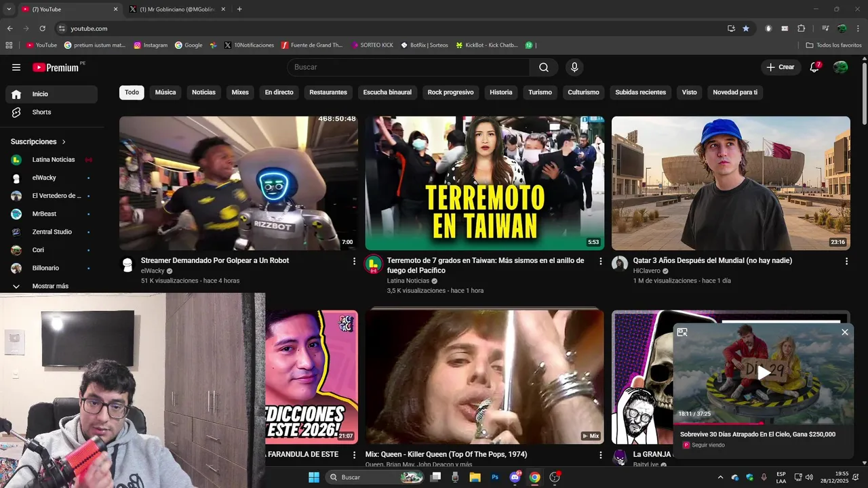Open options for Queen mix
Viewport: 868px width, 488px height.
click(600, 455)
